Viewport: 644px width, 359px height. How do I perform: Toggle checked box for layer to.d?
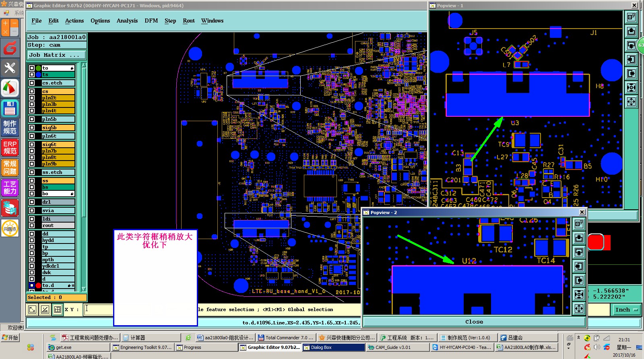click(32, 285)
